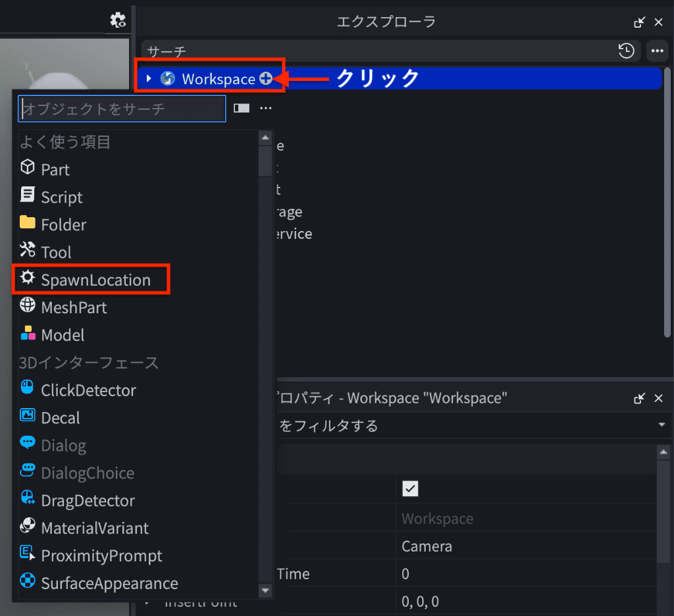Open explorer filter history clock button
The width and height of the screenshot is (674, 616).
click(x=627, y=51)
